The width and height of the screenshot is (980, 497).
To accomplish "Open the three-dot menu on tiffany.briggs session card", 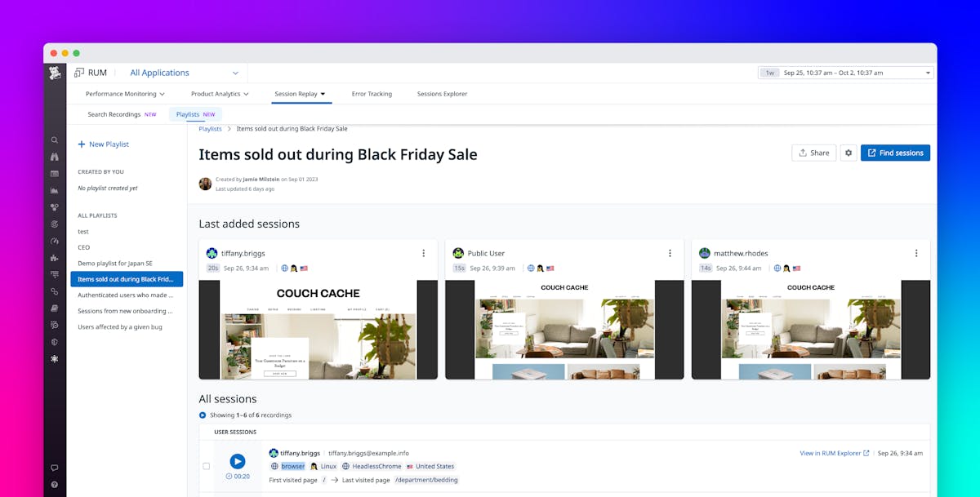I will [424, 253].
